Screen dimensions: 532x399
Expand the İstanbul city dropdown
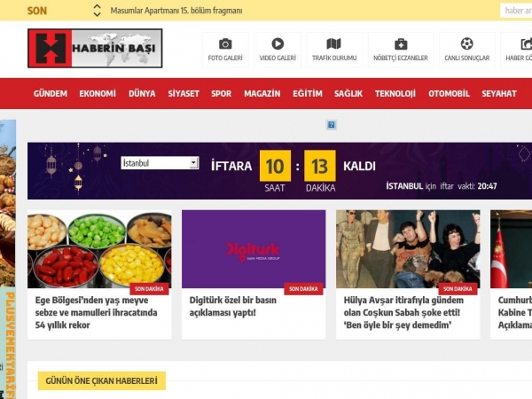(160, 163)
